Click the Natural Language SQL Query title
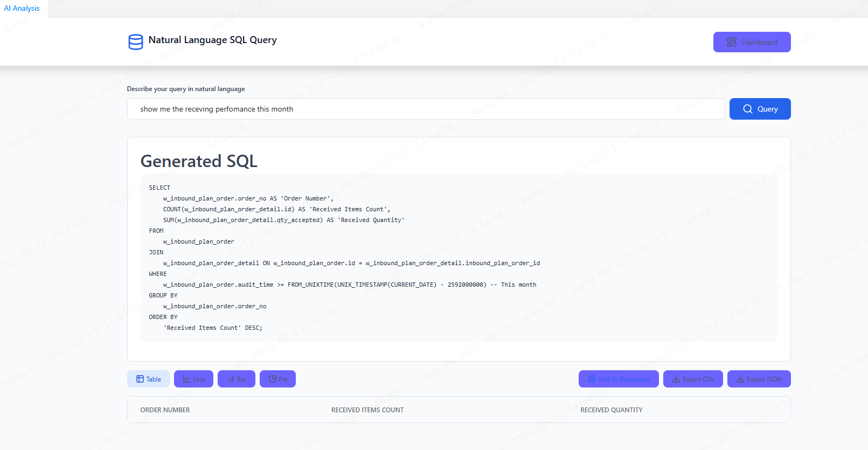This screenshot has height=450, width=868. [x=212, y=40]
